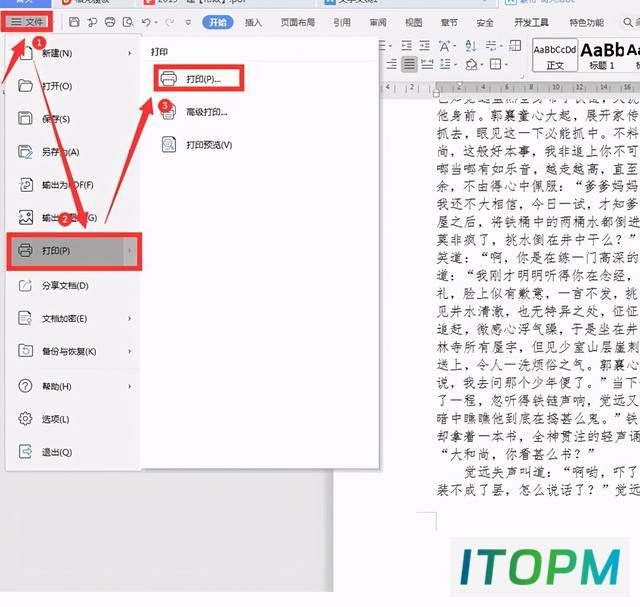
Task: Choose 文档加密(E) in the file menu
Action: (73, 318)
